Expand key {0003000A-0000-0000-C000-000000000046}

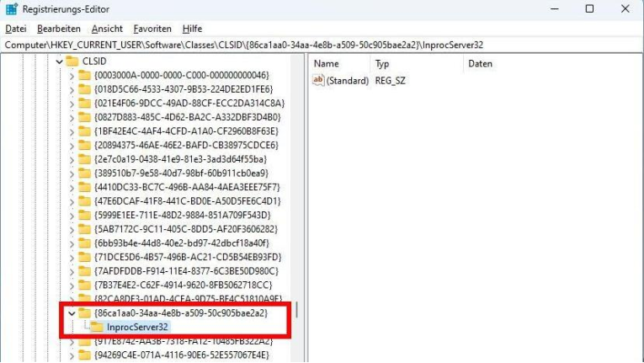[72, 76]
